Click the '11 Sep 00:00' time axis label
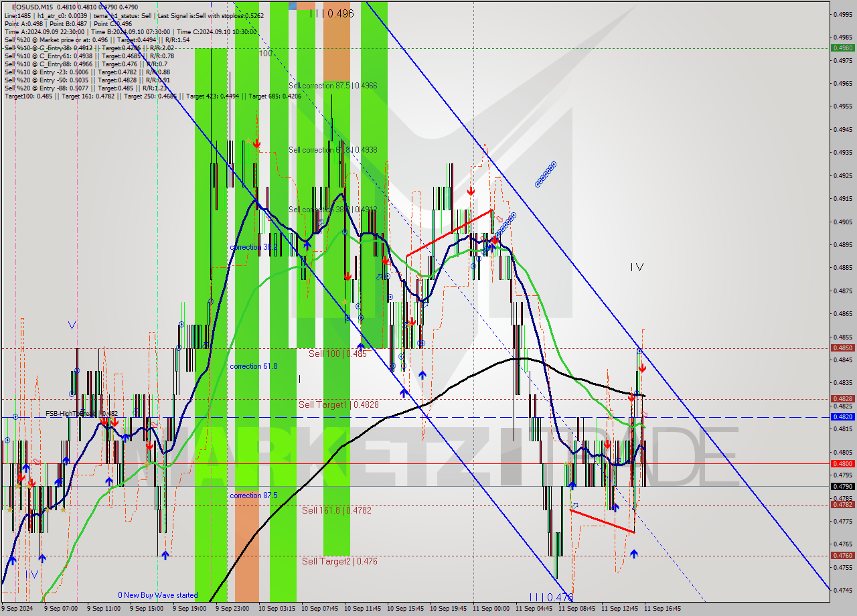The height and width of the screenshot is (616, 857). 491,609
